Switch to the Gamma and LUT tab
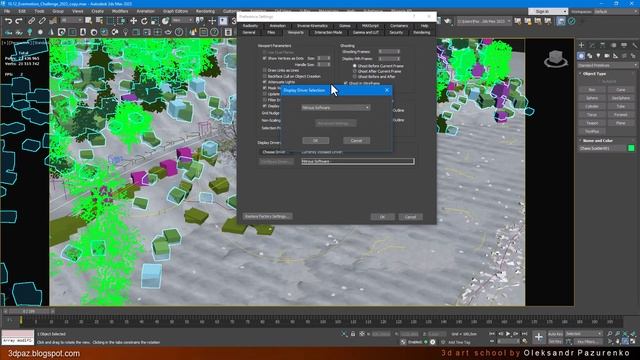This screenshot has width=640, height=360. click(x=365, y=33)
